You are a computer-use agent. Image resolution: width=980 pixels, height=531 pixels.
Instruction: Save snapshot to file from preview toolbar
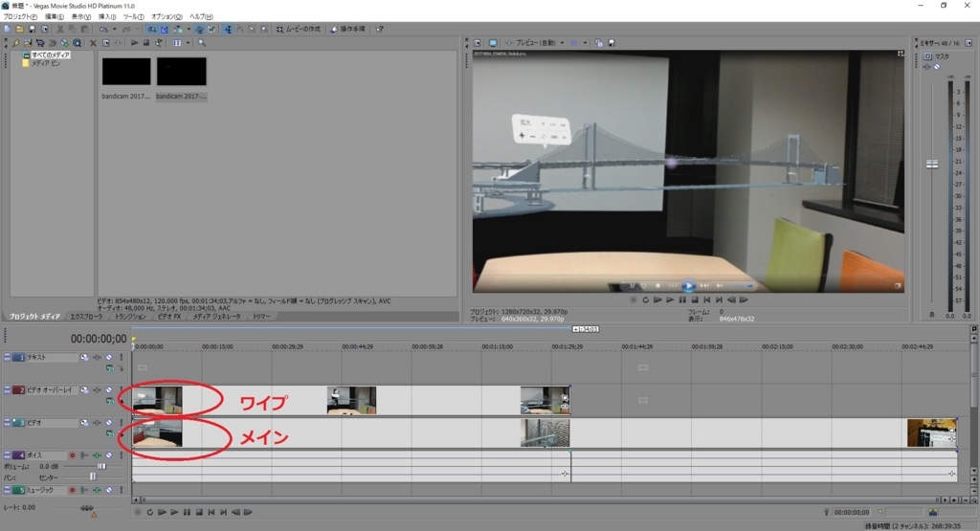point(612,42)
